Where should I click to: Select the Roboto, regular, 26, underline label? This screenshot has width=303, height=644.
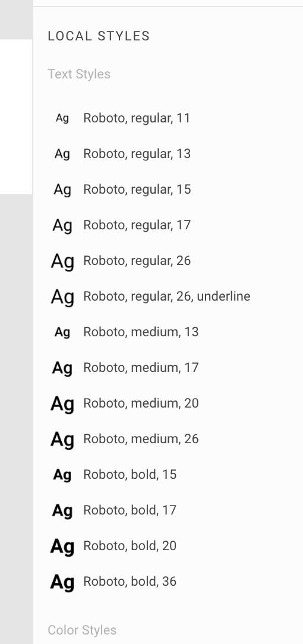point(167,296)
